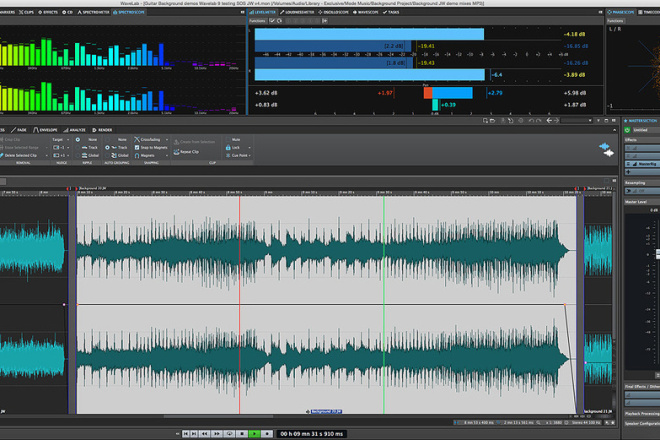
Task: Click the record transport button
Action: pos(267,433)
